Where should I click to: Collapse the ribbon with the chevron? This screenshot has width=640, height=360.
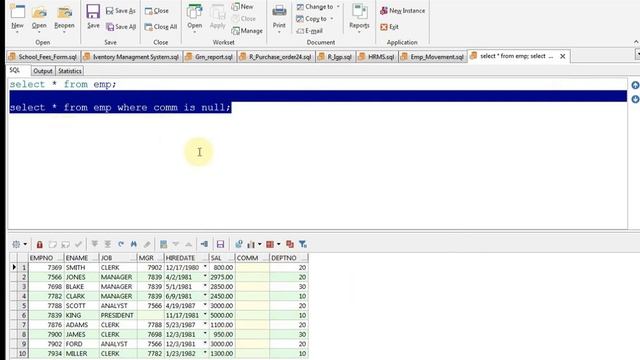pyautogui.click(x=636, y=42)
